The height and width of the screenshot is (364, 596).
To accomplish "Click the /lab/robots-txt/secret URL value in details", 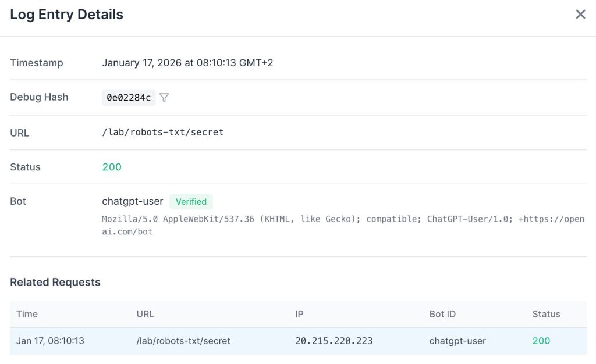I will click(x=162, y=132).
